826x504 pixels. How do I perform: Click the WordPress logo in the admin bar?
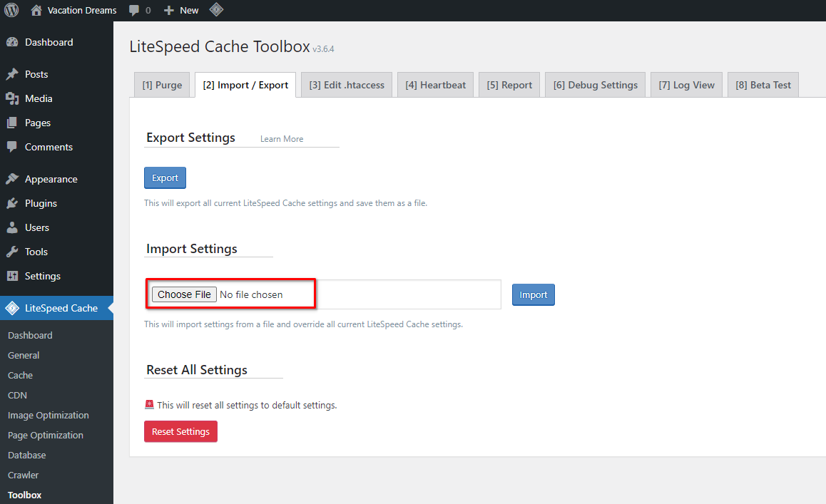(x=11, y=10)
